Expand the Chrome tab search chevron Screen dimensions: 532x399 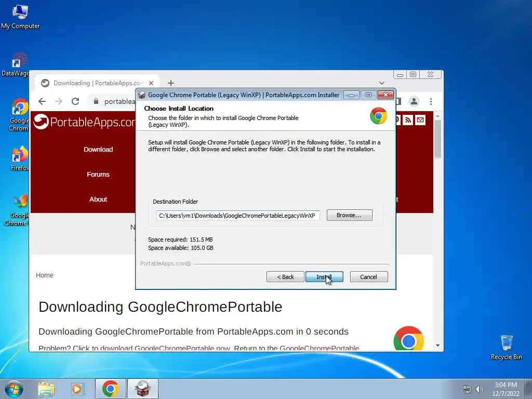tap(382, 83)
